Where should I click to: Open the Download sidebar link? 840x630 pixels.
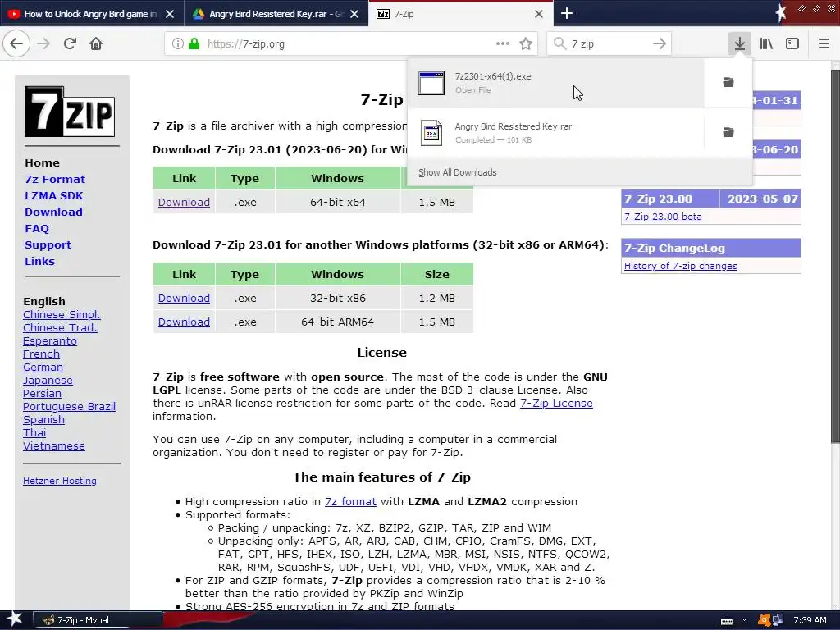(53, 212)
